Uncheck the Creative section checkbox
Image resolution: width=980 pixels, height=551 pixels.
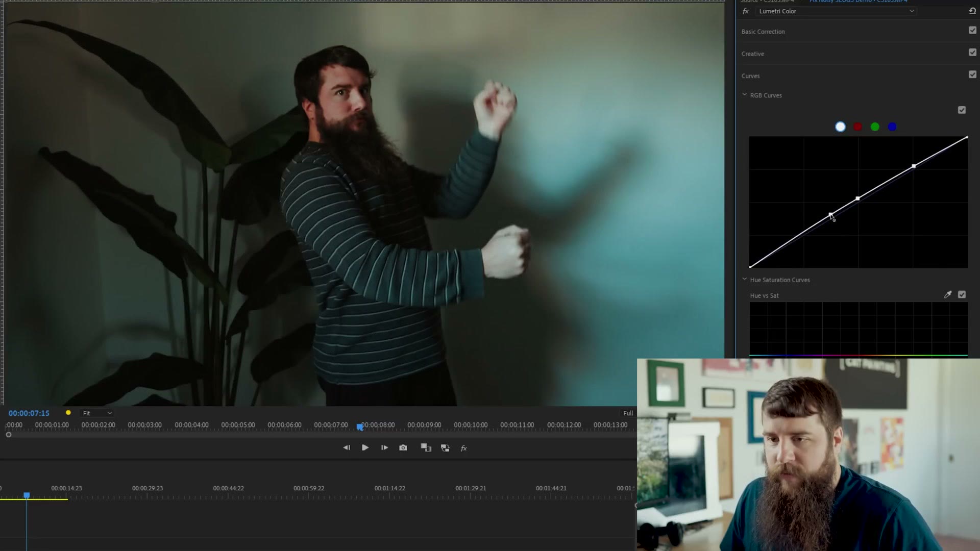972,53
